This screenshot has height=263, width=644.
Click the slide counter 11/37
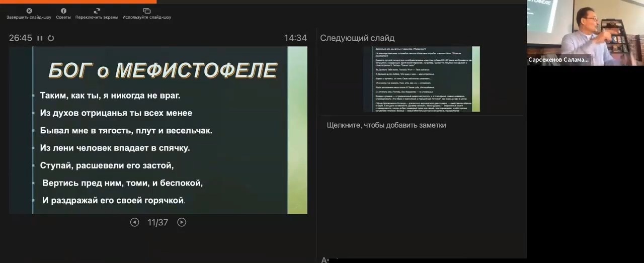pyautogui.click(x=157, y=222)
